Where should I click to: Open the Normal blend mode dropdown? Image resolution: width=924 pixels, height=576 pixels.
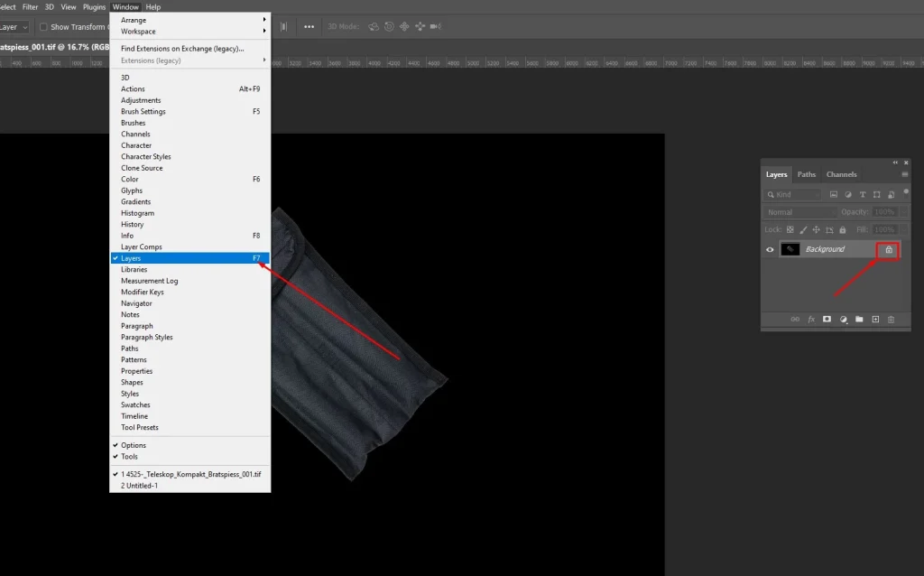click(799, 212)
